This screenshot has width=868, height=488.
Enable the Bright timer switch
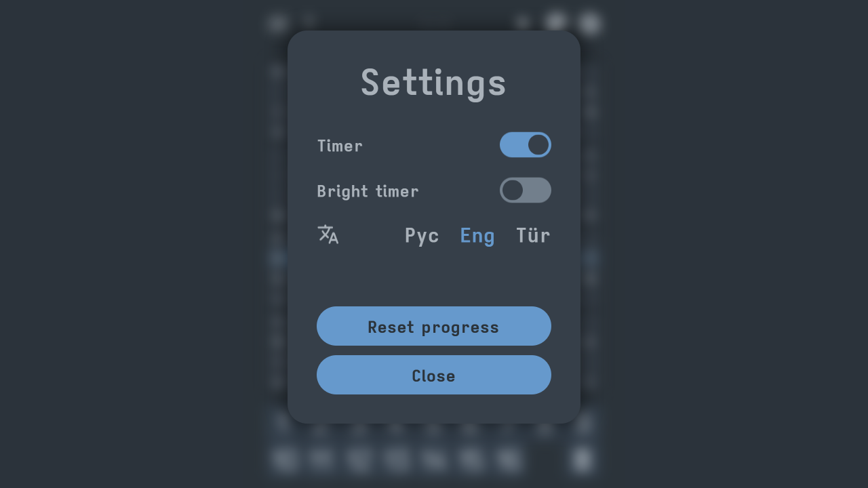(526, 190)
